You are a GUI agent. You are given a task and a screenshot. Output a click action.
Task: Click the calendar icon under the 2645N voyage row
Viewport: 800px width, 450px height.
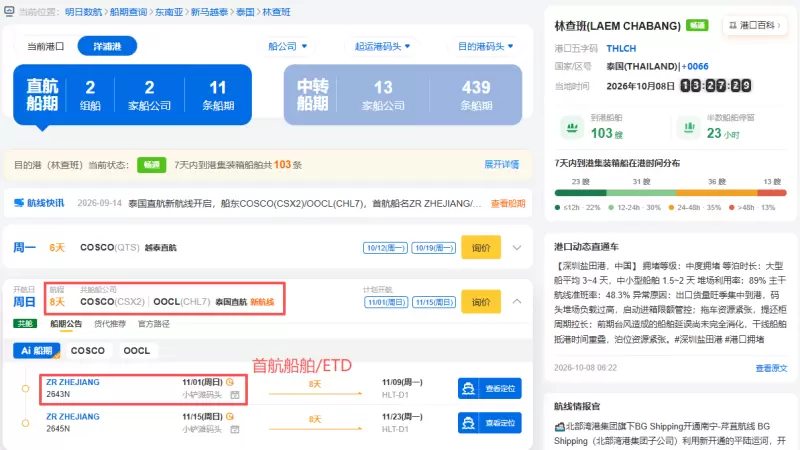point(235,430)
